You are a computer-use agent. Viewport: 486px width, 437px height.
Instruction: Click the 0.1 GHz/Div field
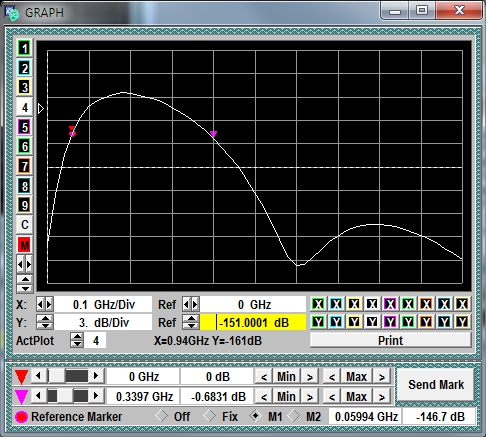pos(103,304)
